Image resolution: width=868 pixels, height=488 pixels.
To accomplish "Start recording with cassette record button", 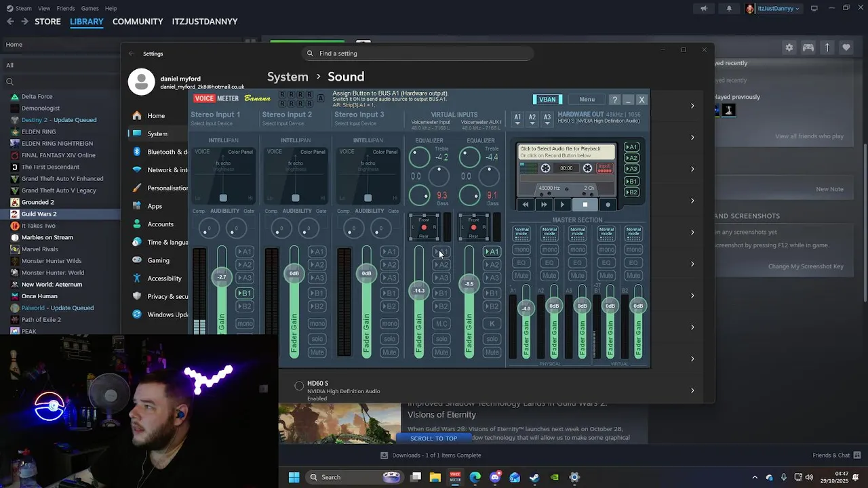I will click(x=608, y=204).
